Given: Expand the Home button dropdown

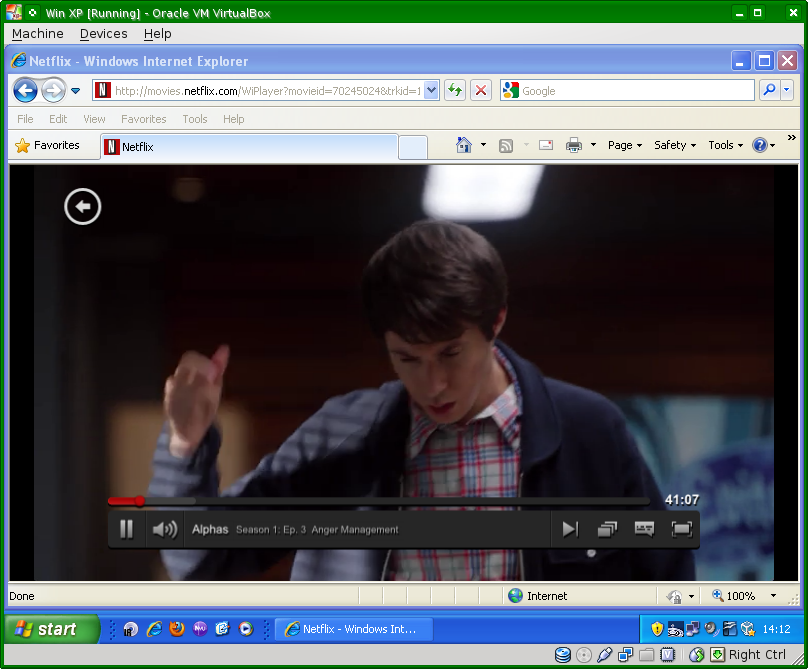Looking at the screenshot, I should pos(483,145).
